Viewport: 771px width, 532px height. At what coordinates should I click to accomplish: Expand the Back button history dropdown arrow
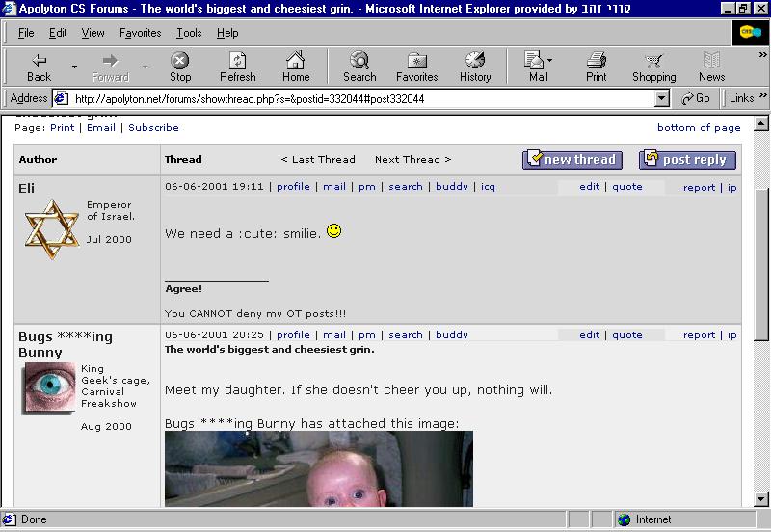coord(74,66)
